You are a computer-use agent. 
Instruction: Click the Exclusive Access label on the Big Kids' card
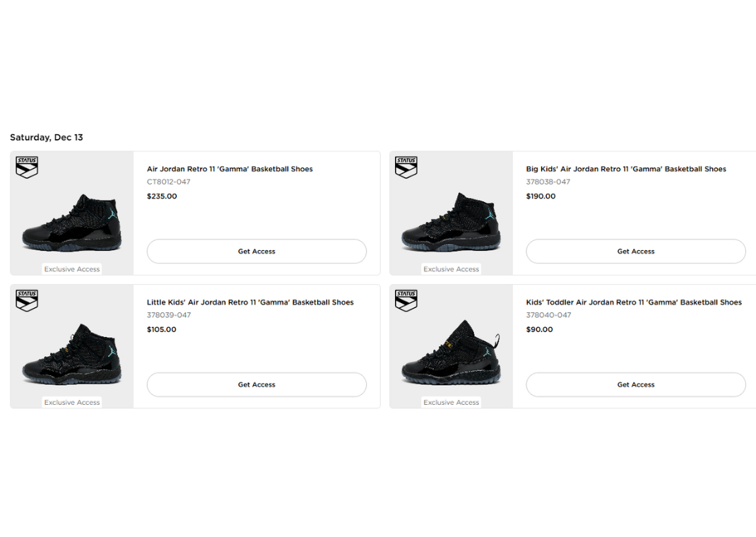click(x=451, y=268)
